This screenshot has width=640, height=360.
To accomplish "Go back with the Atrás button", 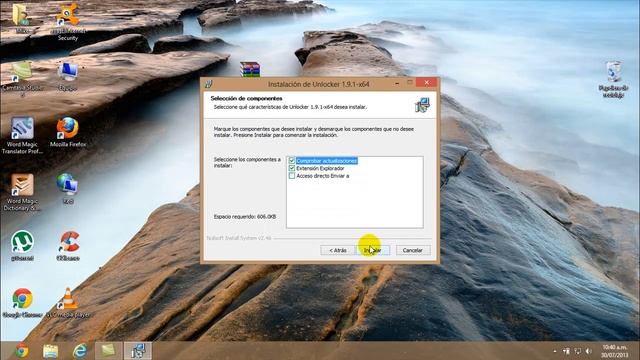I will tap(338, 250).
